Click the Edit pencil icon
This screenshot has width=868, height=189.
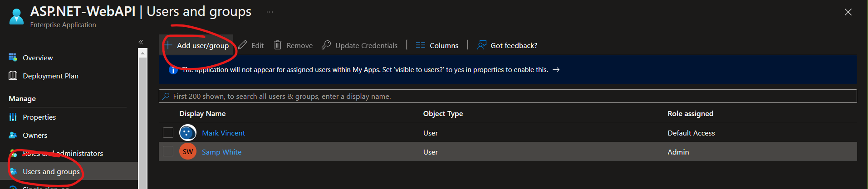[x=243, y=45]
